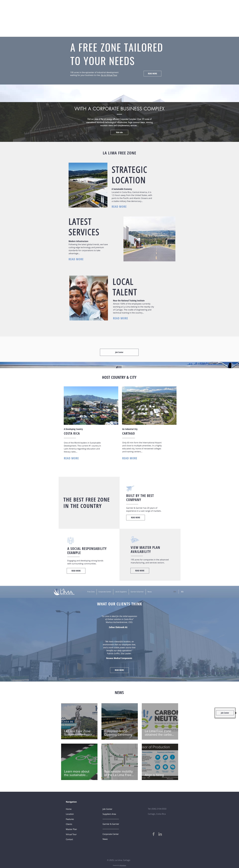Click News in the footer links
The image size is (239, 868).
[105, 839]
